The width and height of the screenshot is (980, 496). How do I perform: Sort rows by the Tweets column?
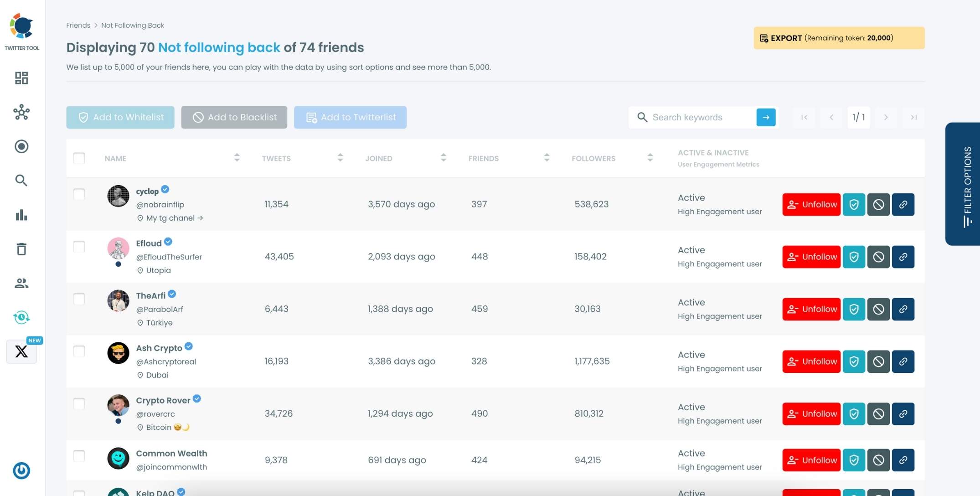340,158
